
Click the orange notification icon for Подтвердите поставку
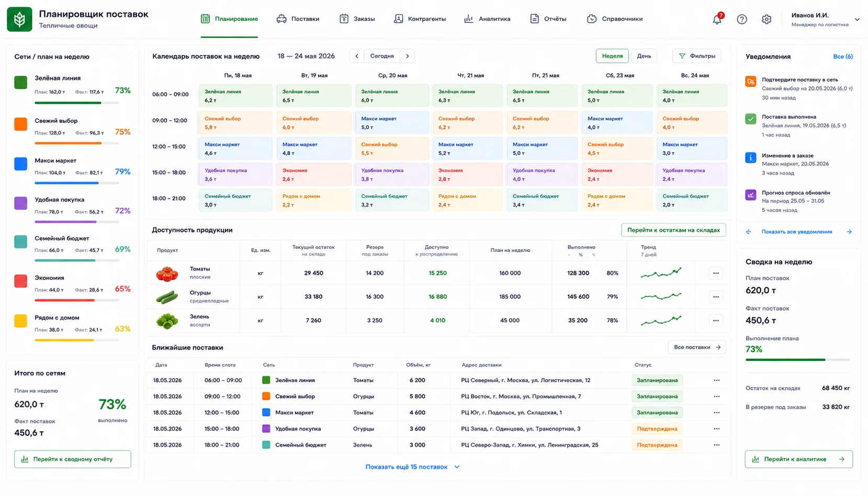coord(751,82)
